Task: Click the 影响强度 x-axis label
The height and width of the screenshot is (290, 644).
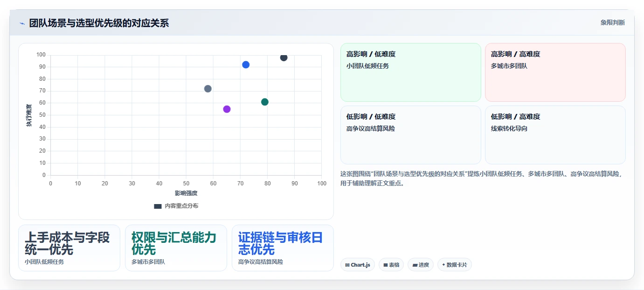Action: click(186, 193)
